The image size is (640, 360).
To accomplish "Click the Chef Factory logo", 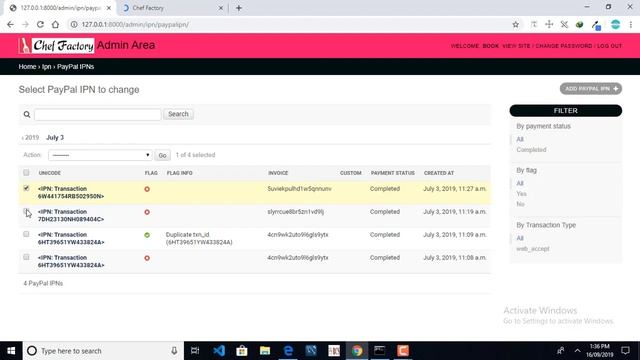I will click(56, 45).
